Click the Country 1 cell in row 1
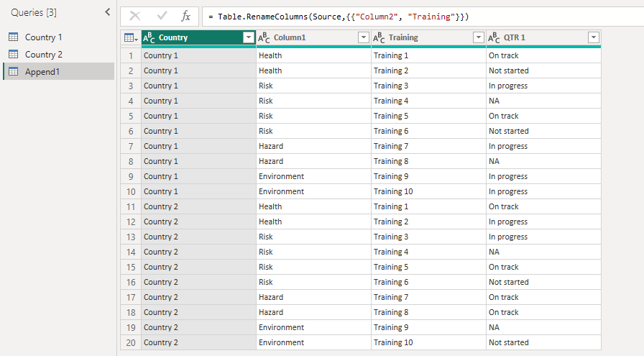This screenshot has width=644, height=356. (x=198, y=55)
